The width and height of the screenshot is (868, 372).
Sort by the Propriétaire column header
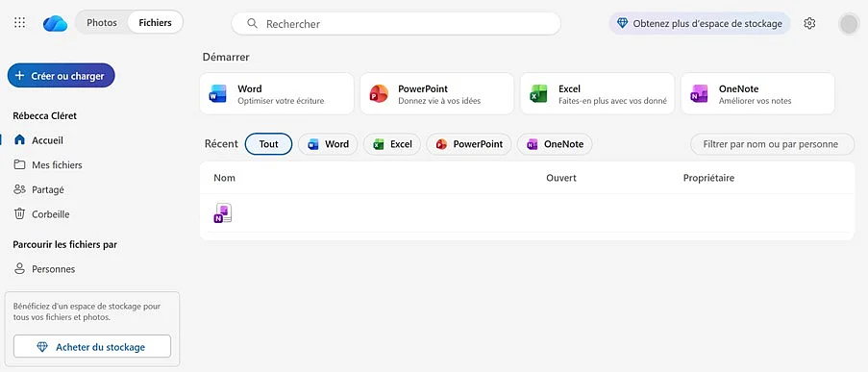(708, 178)
